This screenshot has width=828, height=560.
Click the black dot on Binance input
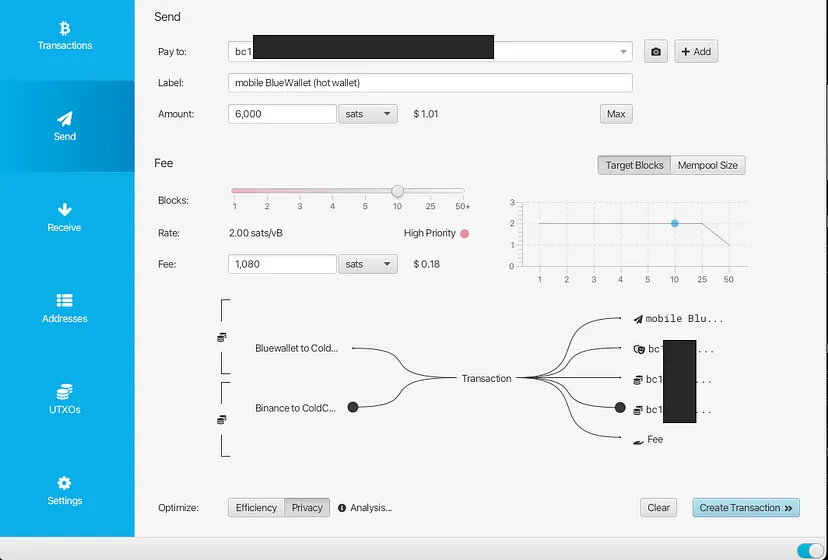pyautogui.click(x=353, y=407)
